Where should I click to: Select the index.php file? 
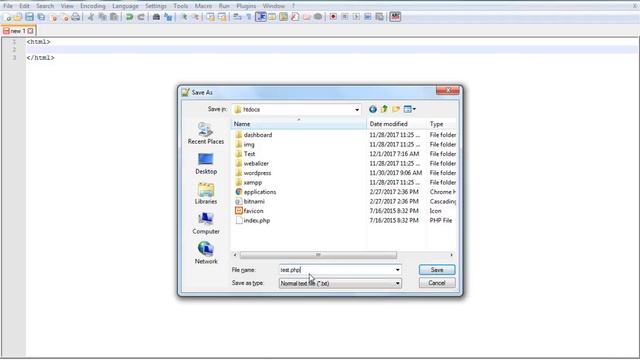point(253,220)
